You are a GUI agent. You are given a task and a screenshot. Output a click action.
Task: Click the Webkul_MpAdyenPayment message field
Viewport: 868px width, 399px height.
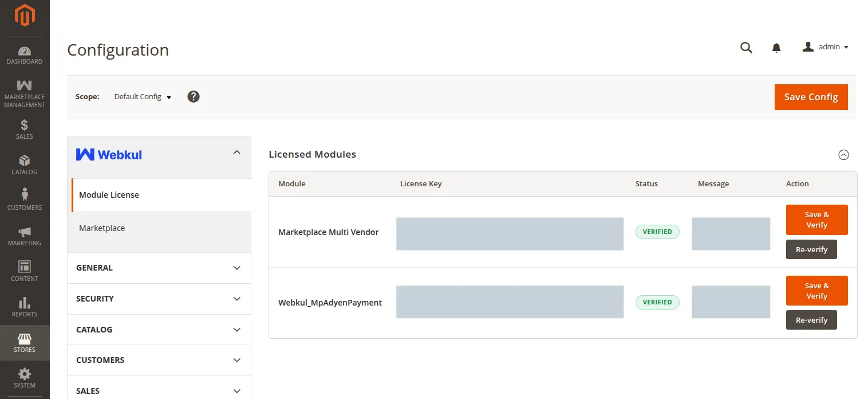[x=731, y=302]
